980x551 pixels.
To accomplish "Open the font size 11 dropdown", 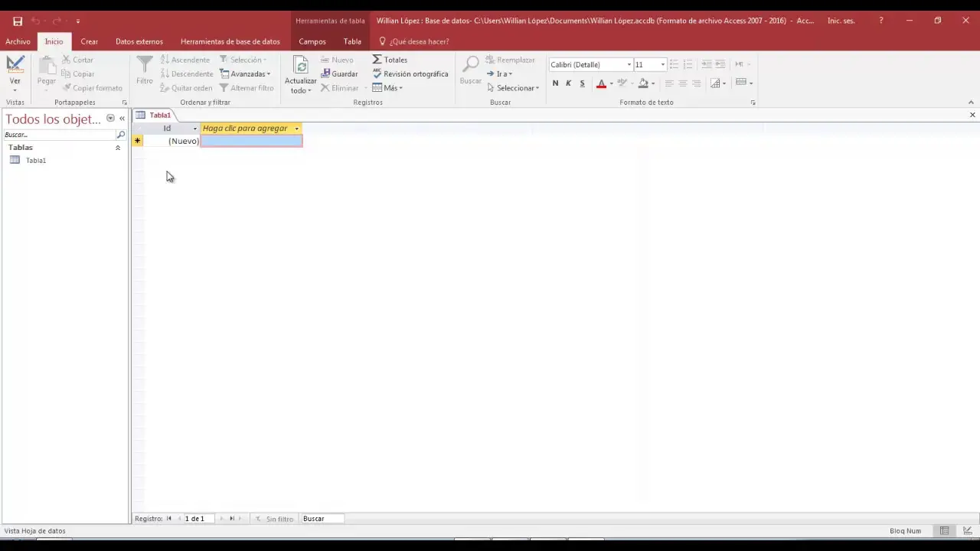I will click(663, 65).
